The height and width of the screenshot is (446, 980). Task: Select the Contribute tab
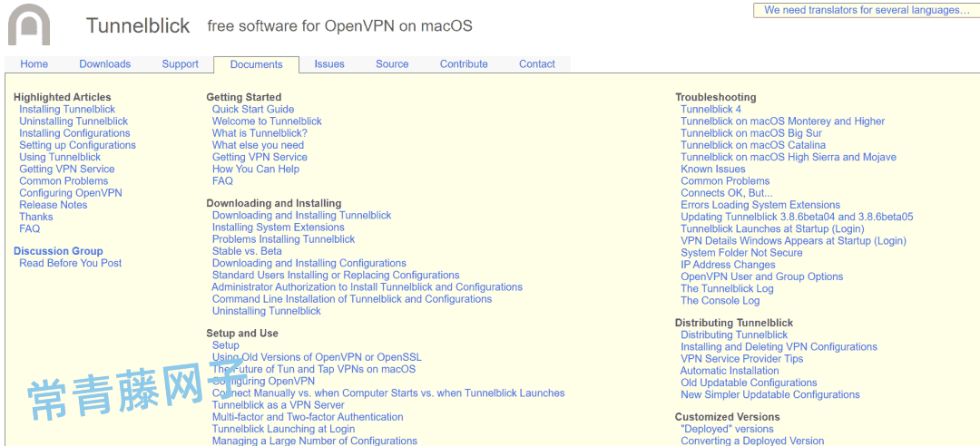(464, 64)
